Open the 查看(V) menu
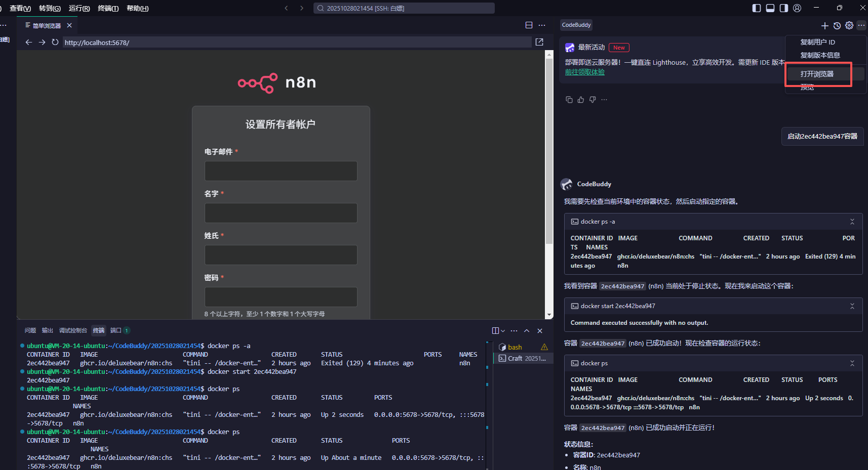This screenshot has height=470, width=868. tap(20, 8)
